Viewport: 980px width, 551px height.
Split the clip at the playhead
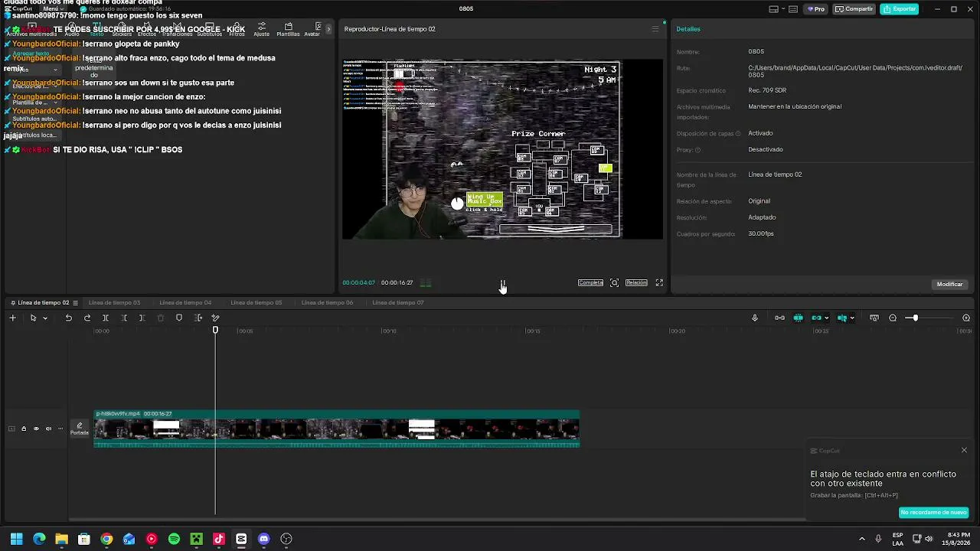[x=106, y=318]
